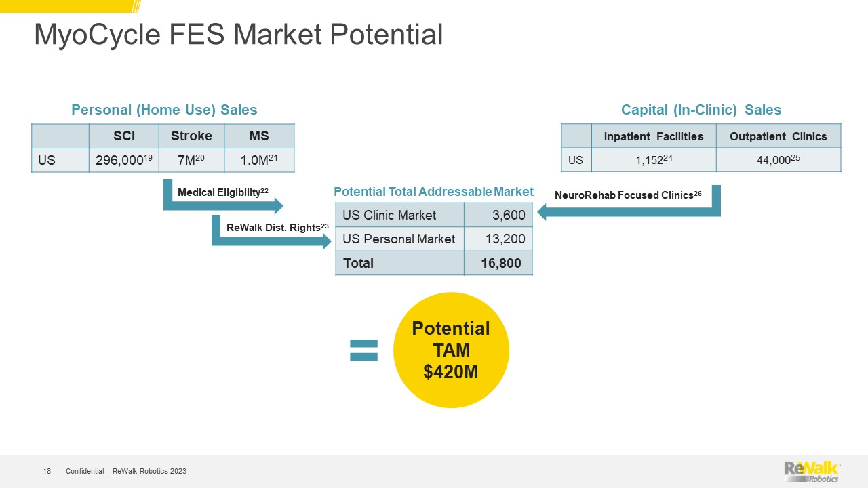Click the Capital (In-Clinic) Sales heading
Screen dimensions: 868x488
tap(701, 110)
